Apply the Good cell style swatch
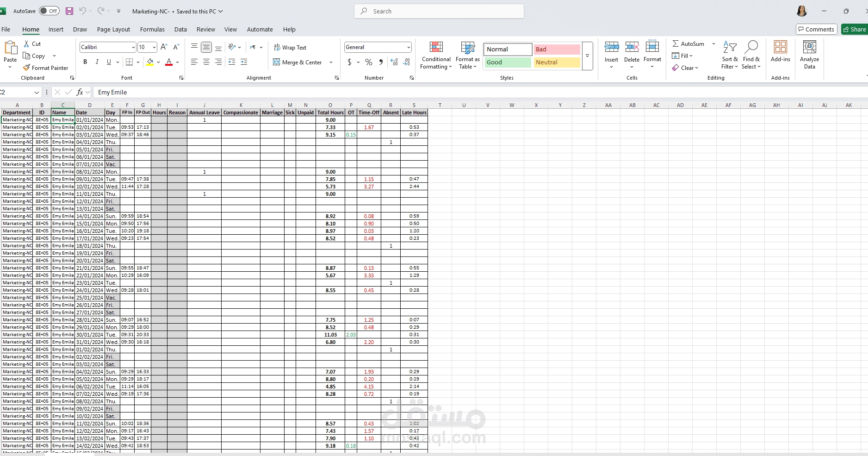 coord(508,62)
